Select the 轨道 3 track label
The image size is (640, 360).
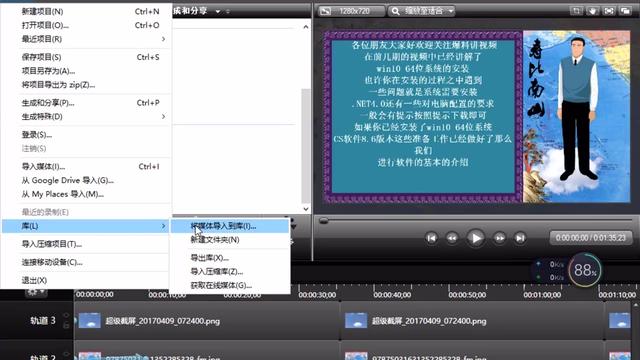42,320
